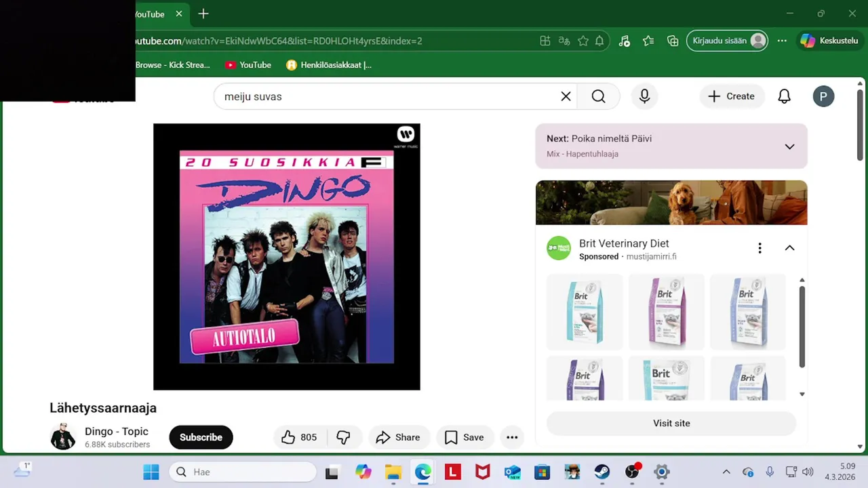Image resolution: width=868 pixels, height=488 pixels.
Task: Open YouTube notifications bell
Action: pyautogui.click(x=784, y=96)
